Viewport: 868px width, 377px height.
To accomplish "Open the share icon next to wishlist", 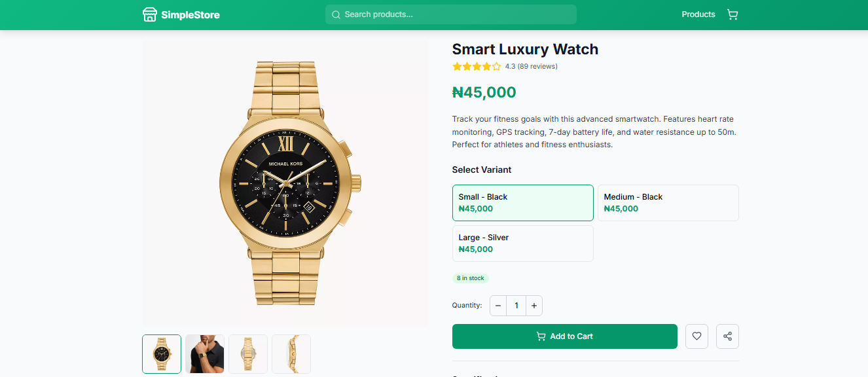I will (727, 336).
